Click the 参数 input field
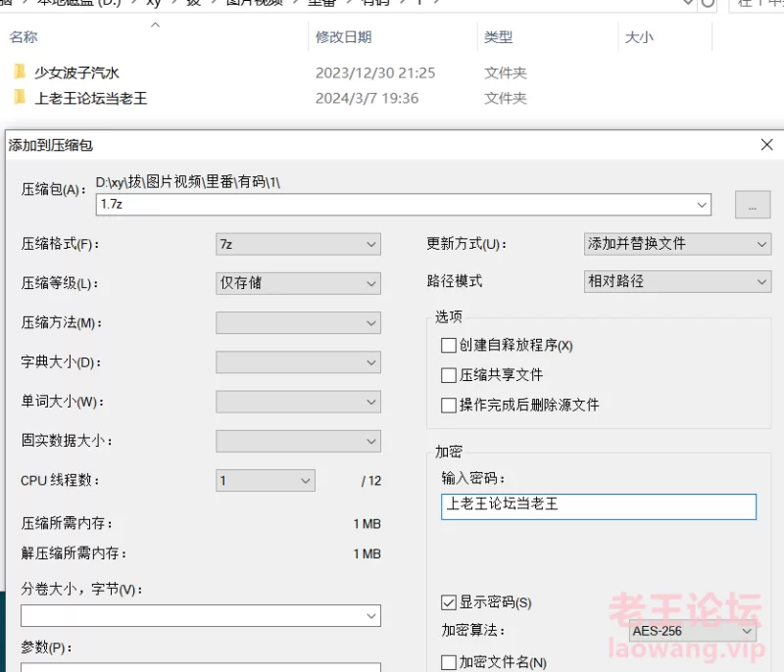Screen dimensions: 784x672 tap(201, 667)
